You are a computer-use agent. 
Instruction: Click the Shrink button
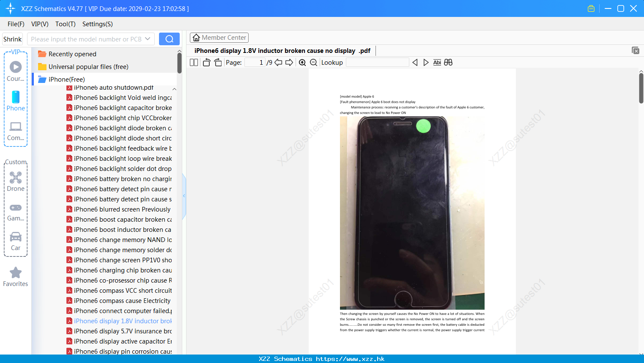[x=12, y=39]
